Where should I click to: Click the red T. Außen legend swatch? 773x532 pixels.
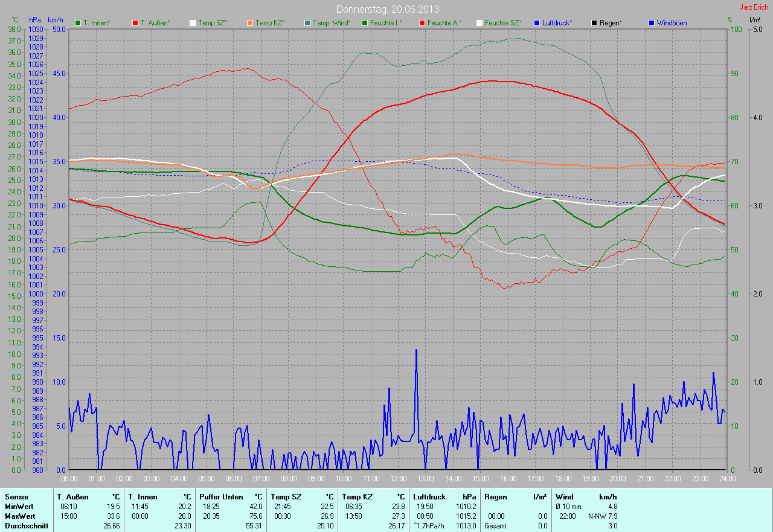pyautogui.click(x=135, y=23)
